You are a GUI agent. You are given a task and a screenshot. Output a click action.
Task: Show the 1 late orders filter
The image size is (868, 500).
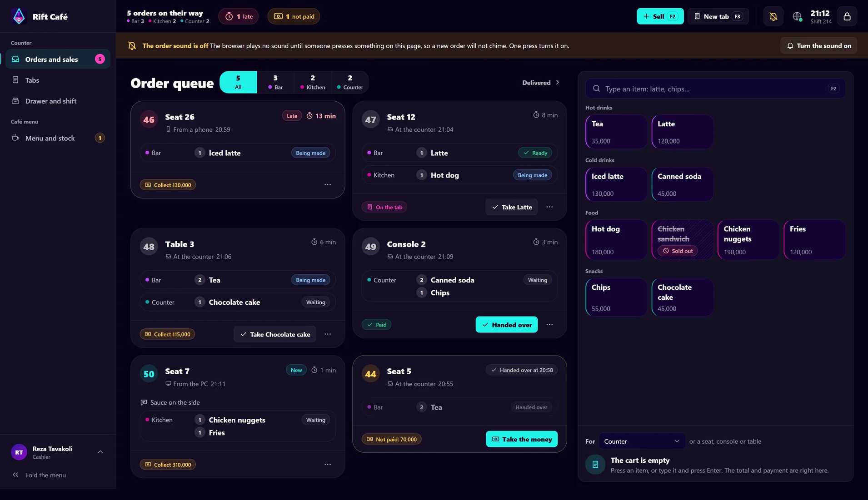point(239,16)
